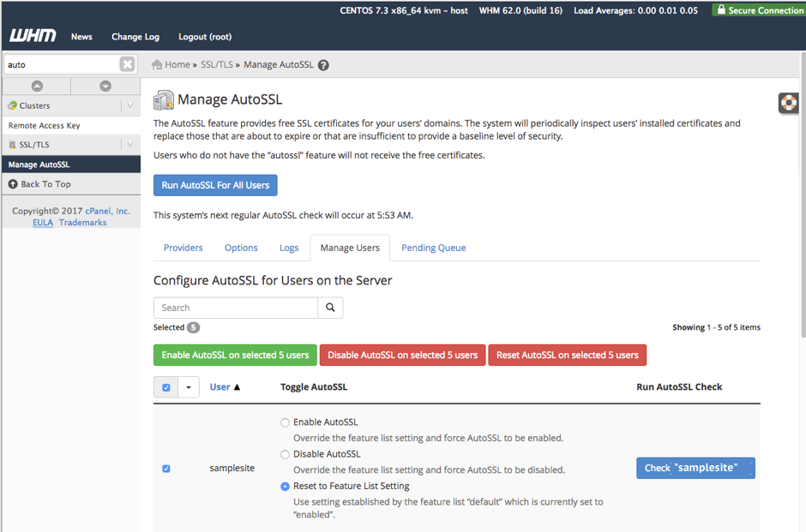Click the search magnifier button
The image size is (806, 532).
[x=330, y=308]
